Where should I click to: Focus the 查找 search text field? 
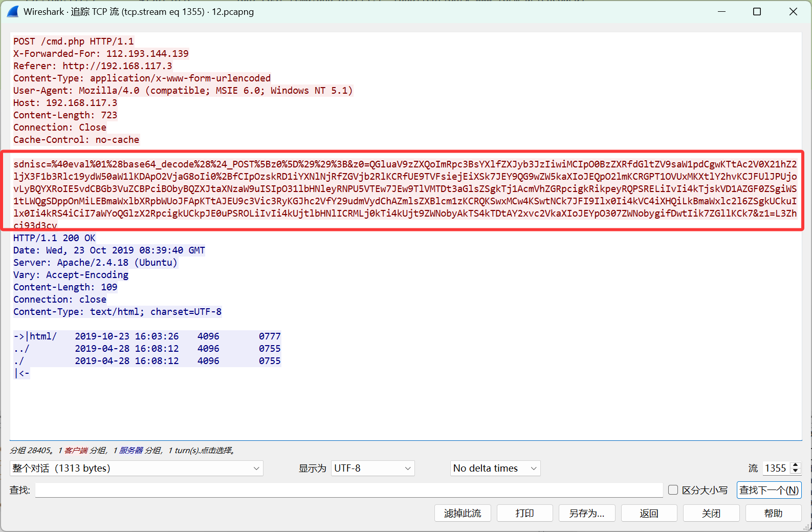[348, 491]
